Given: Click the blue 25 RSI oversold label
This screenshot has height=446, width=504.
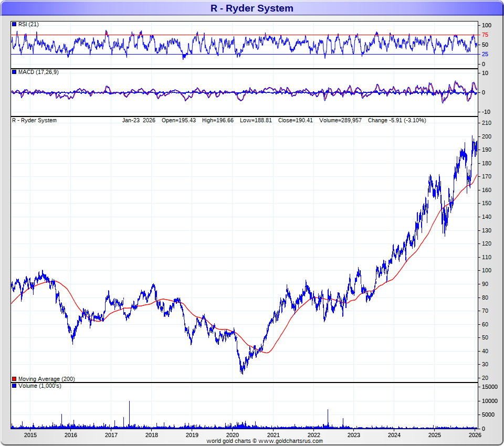Looking at the screenshot, I should pyautogui.click(x=486, y=54).
